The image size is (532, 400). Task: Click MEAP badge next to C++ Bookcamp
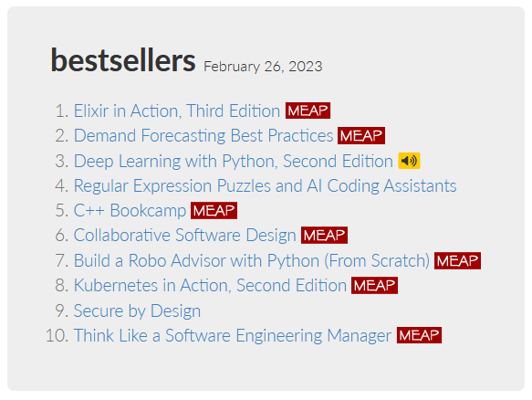(x=214, y=211)
